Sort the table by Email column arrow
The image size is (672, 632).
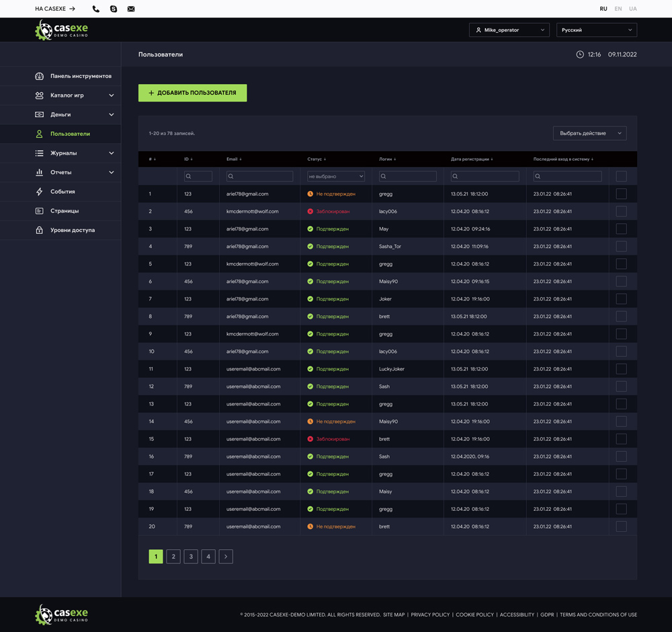(241, 159)
